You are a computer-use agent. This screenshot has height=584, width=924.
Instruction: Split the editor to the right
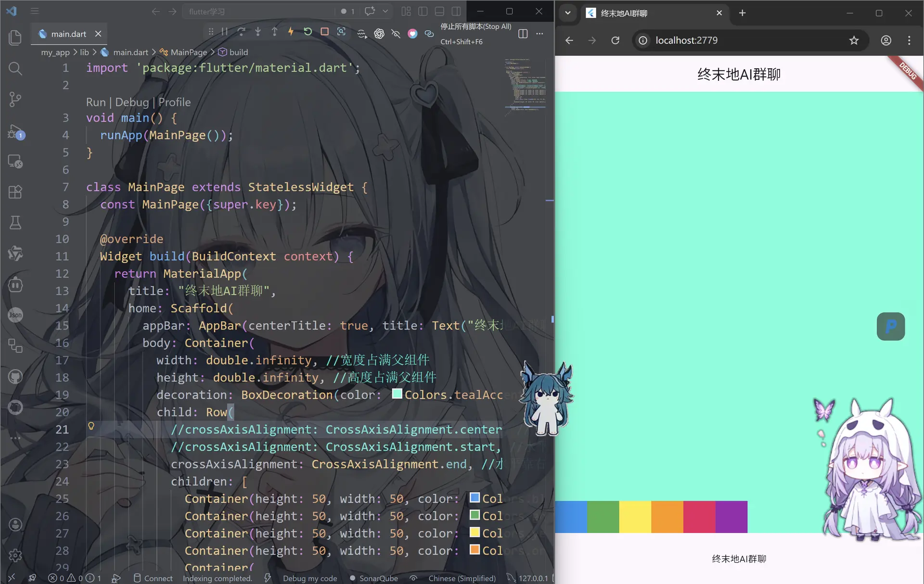pyautogui.click(x=523, y=33)
